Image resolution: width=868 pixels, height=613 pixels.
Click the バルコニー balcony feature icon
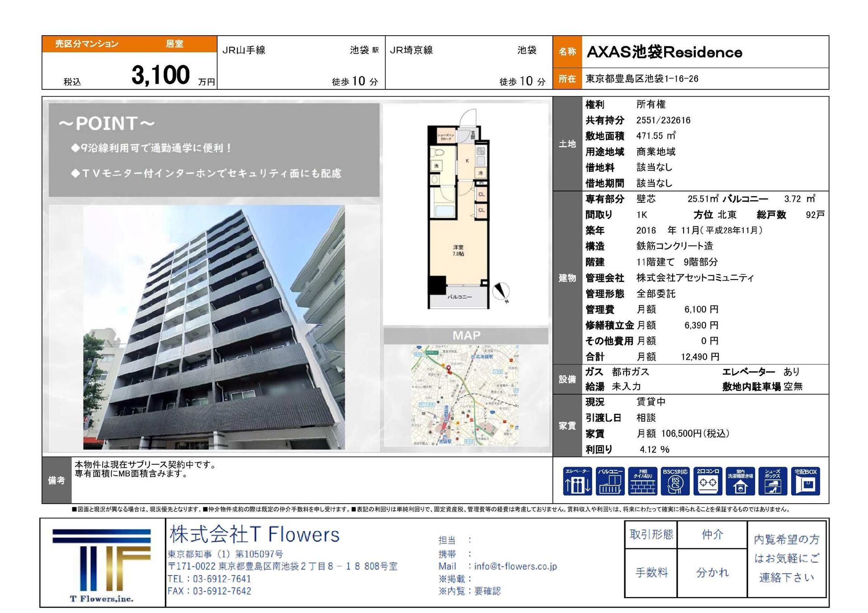(x=610, y=481)
